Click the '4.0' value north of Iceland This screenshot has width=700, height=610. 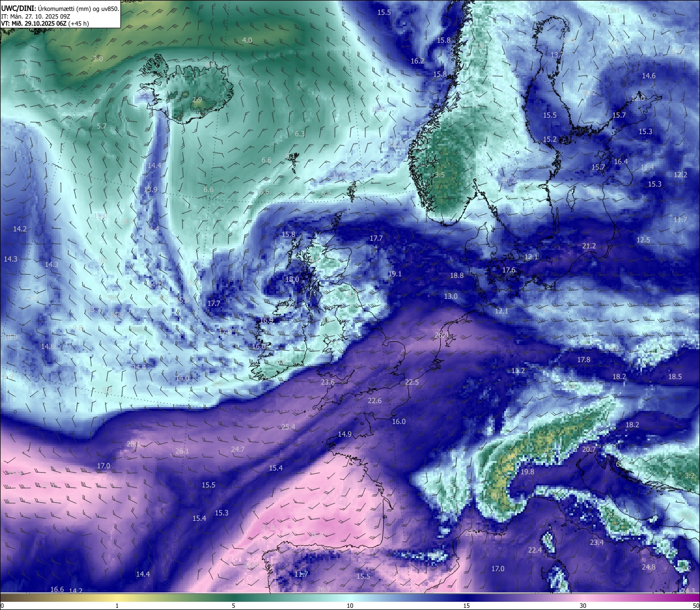pos(247,40)
